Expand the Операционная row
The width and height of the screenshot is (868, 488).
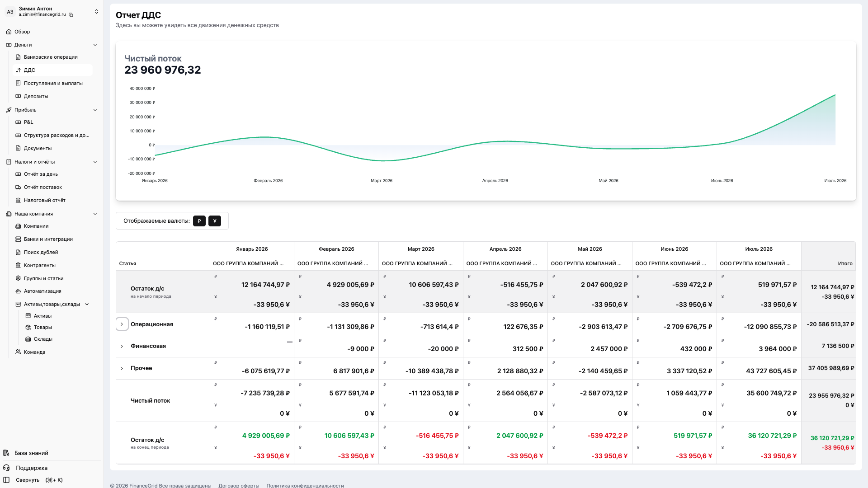click(122, 324)
